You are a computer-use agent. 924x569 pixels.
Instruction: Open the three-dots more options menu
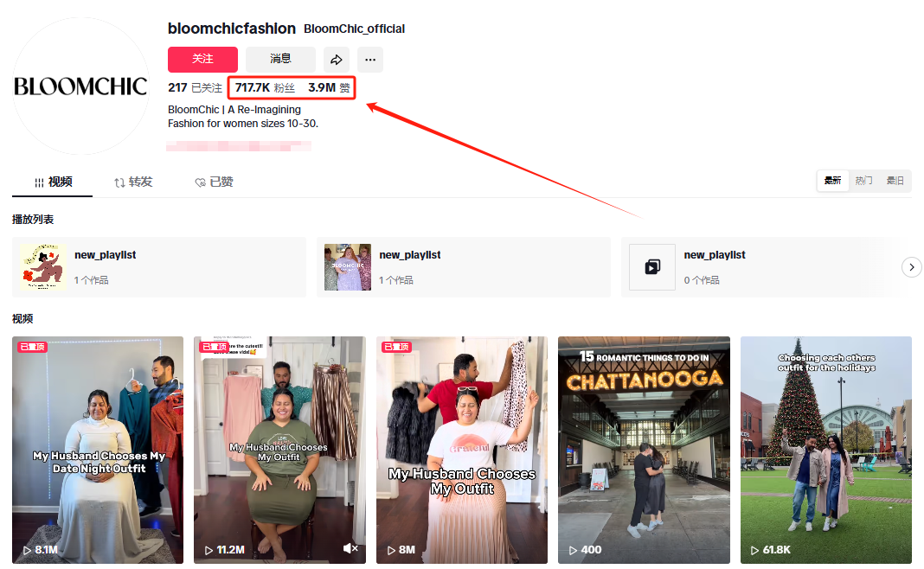point(370,60)
